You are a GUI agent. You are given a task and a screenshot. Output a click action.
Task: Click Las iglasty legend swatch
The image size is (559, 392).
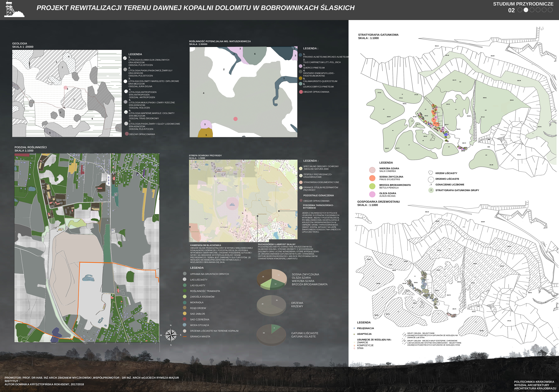click(x=185, y=285)
